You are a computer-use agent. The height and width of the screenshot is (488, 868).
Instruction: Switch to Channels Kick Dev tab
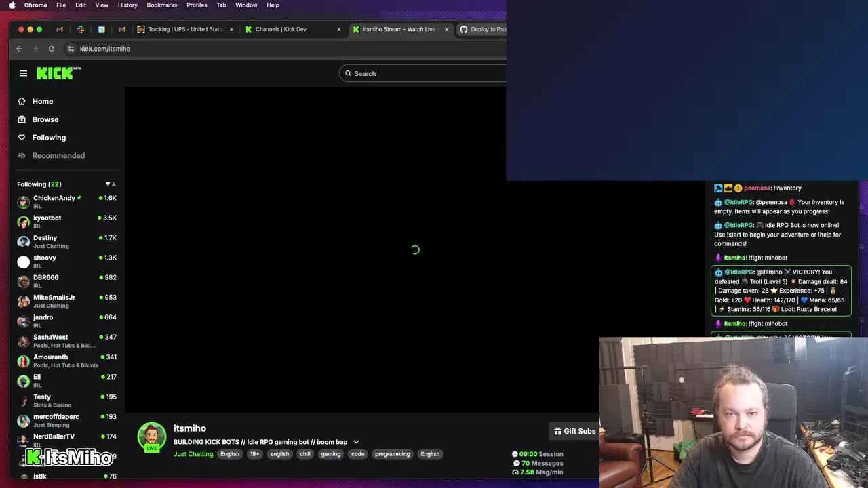(292, 29)
